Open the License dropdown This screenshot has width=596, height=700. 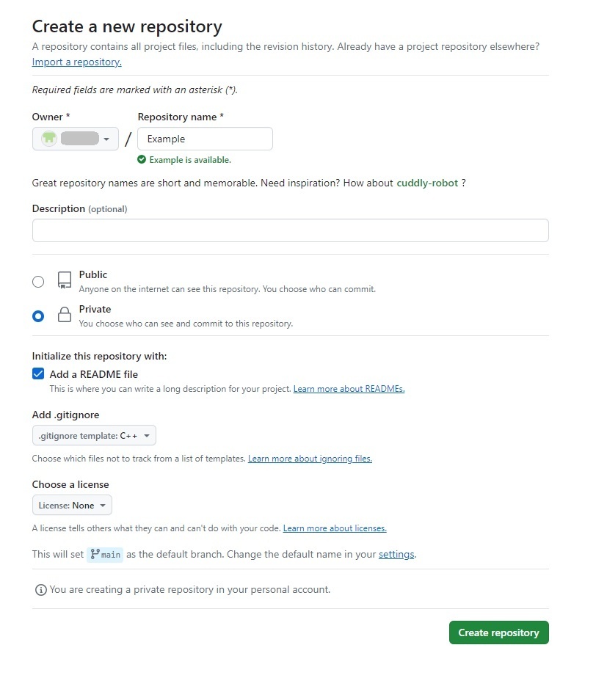tap(71, 505)
